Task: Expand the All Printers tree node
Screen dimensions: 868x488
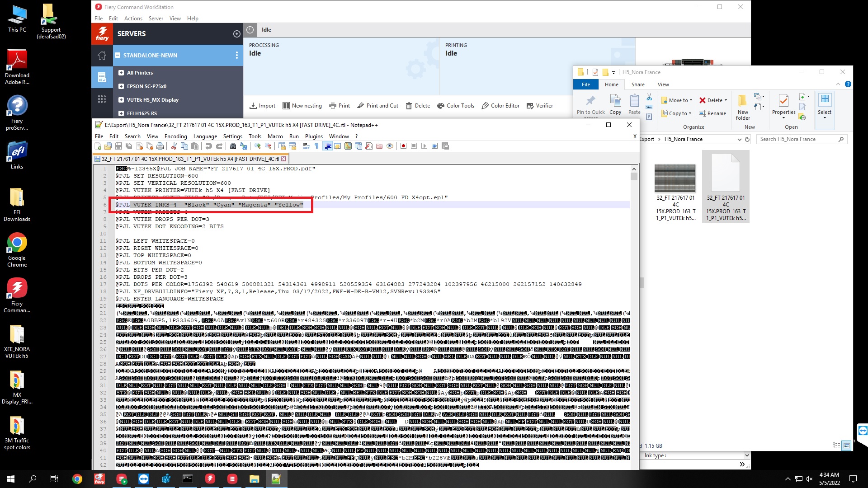Action: [x=121, y=73]
